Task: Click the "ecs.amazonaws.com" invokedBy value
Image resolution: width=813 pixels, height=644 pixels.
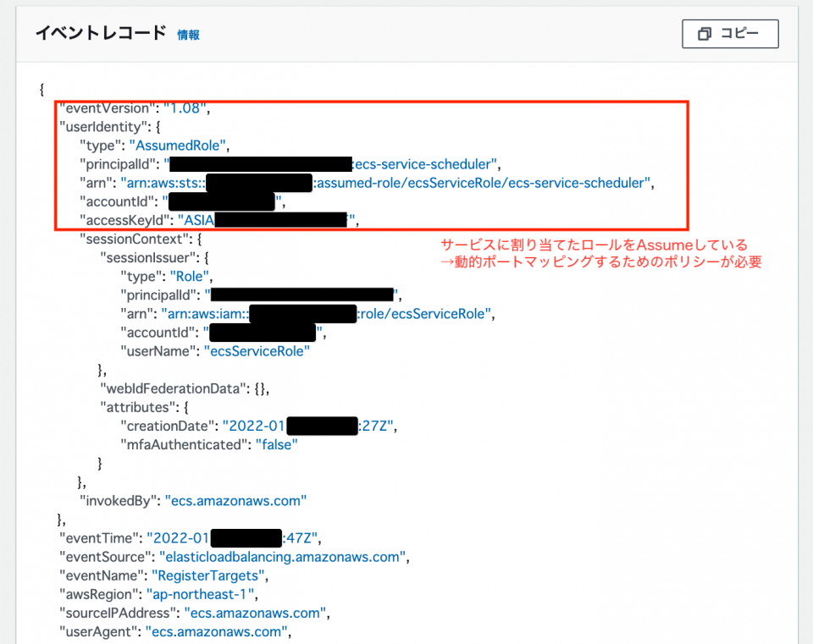Action: tap(236, 500)
